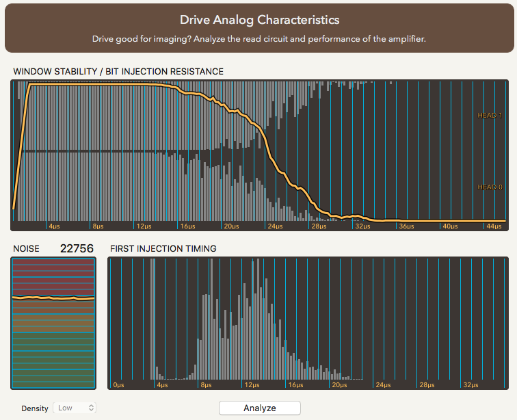The height and width of the screenshot is (420, 517).
Task: Click the NOISE heading label
Action: coord(27,248)
